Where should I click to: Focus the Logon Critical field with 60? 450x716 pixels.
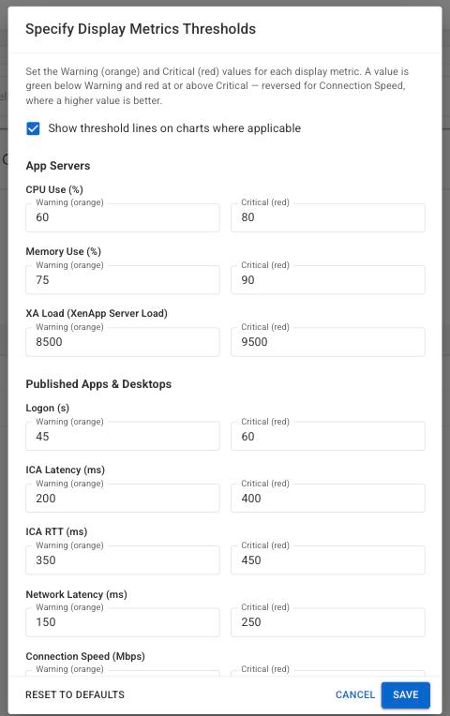click(328, 437)
